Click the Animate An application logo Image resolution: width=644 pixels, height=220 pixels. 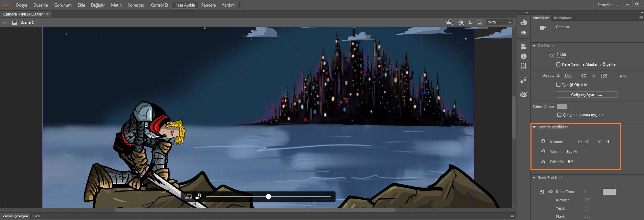pos(6,5)
